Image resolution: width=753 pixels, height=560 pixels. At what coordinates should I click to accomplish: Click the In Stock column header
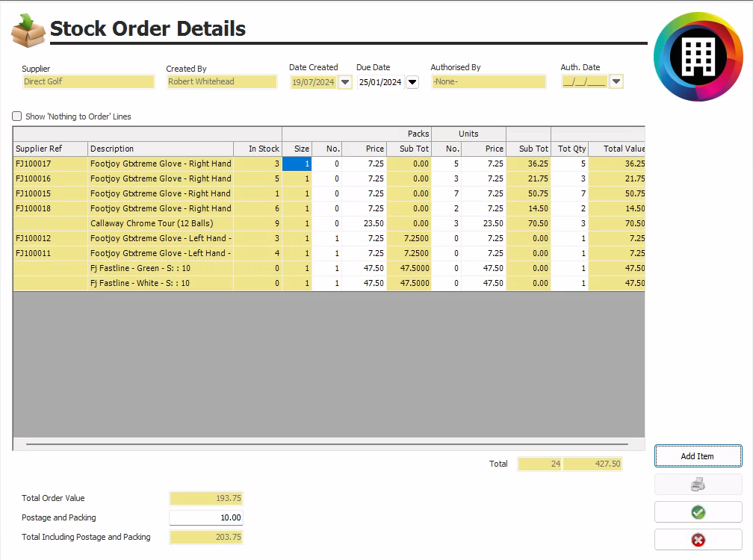[x=258, y=149]
